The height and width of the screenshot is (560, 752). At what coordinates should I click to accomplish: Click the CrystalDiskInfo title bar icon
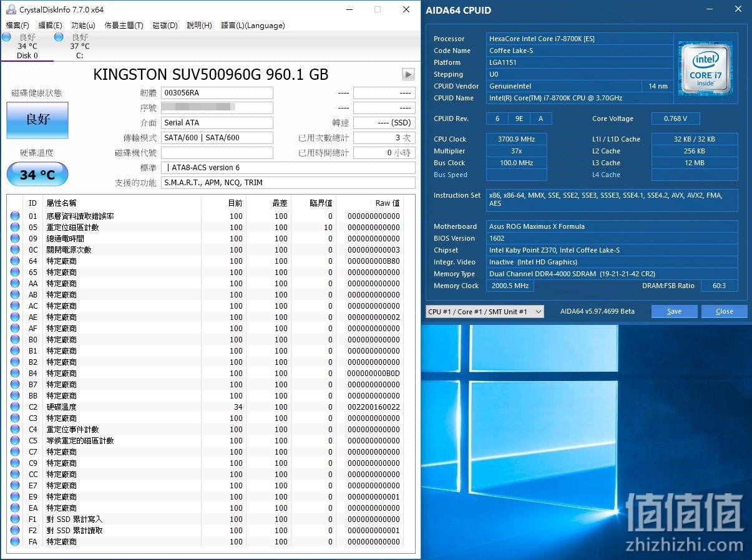point(11,9)
